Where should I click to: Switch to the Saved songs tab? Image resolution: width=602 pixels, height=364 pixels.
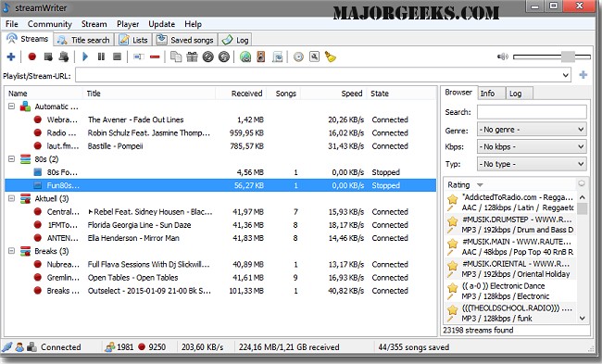(185, 40)
